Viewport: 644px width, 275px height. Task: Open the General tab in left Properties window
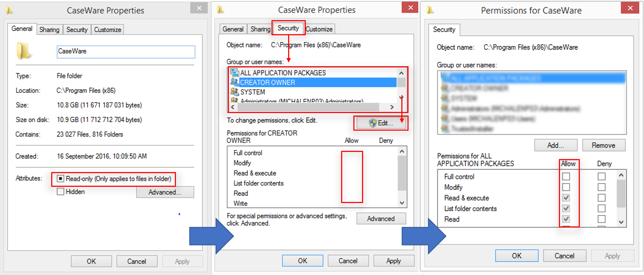pos(22,29)
